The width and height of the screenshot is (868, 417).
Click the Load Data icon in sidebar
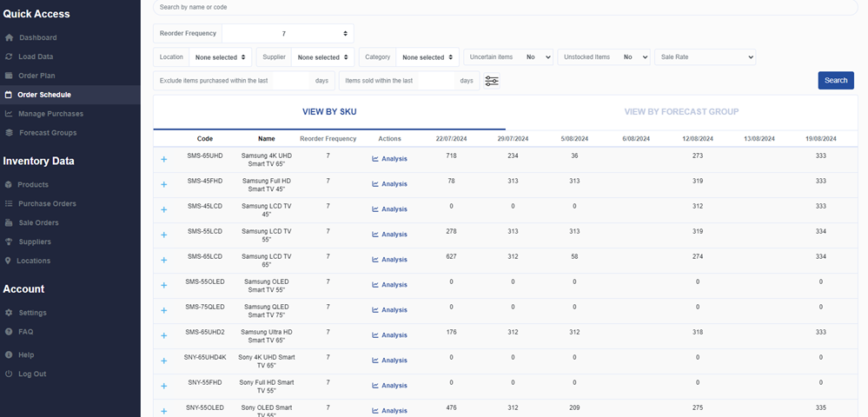coord(9,57)
